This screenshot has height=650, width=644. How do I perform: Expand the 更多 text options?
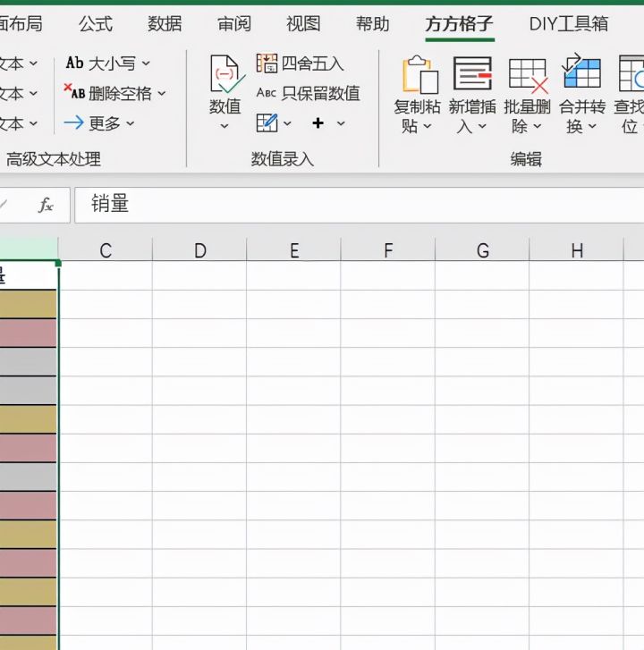pos(131,123)
